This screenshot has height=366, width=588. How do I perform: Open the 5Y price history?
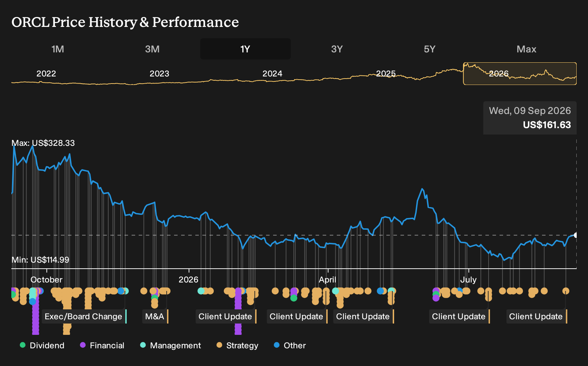pyautogui.click(x=430, y=49)
